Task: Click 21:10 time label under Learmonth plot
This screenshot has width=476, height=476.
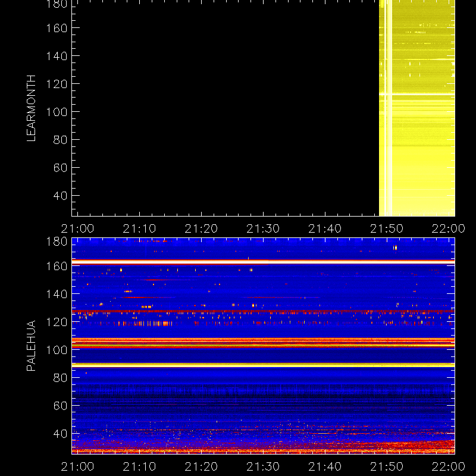Action: pyautogui.click(x=139, y=228)
